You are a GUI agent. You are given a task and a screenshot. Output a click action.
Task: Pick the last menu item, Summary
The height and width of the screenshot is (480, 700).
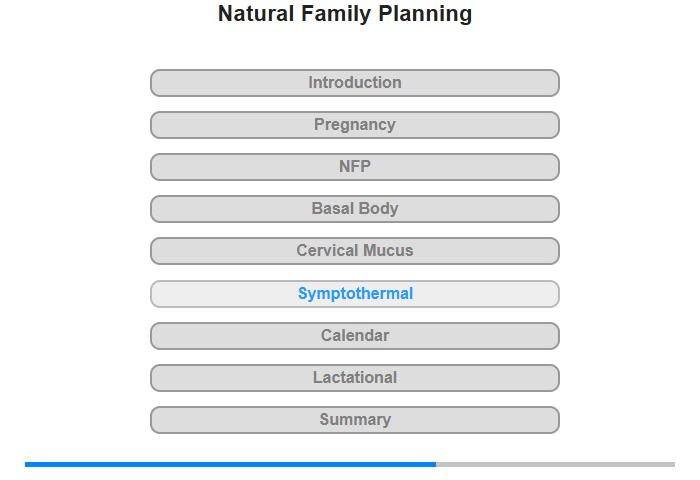(355, 420)
